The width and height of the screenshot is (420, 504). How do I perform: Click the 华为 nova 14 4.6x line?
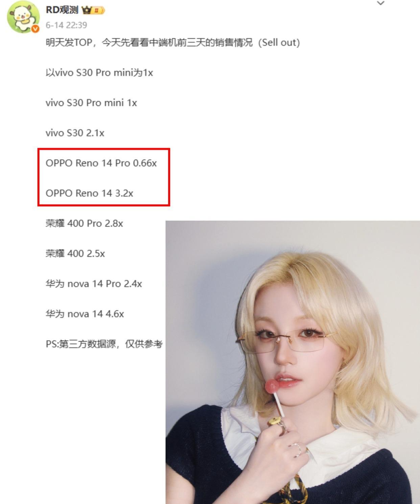[x=85, y=314]
